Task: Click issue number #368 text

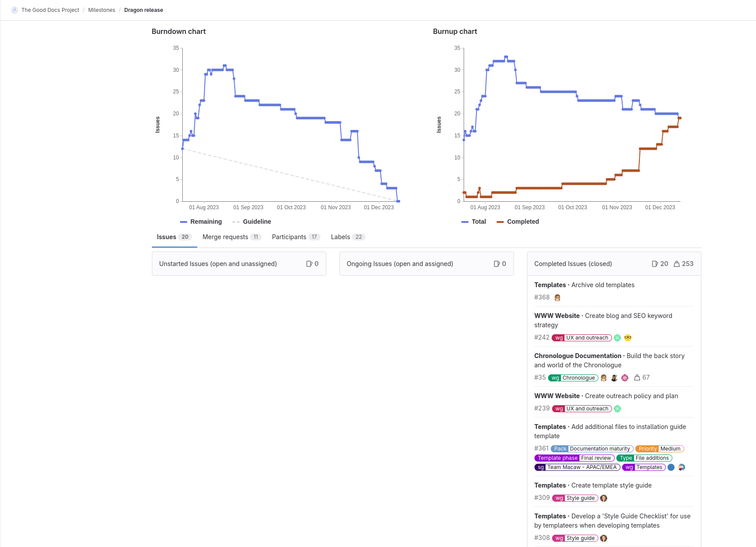Action: click(542, 297)
